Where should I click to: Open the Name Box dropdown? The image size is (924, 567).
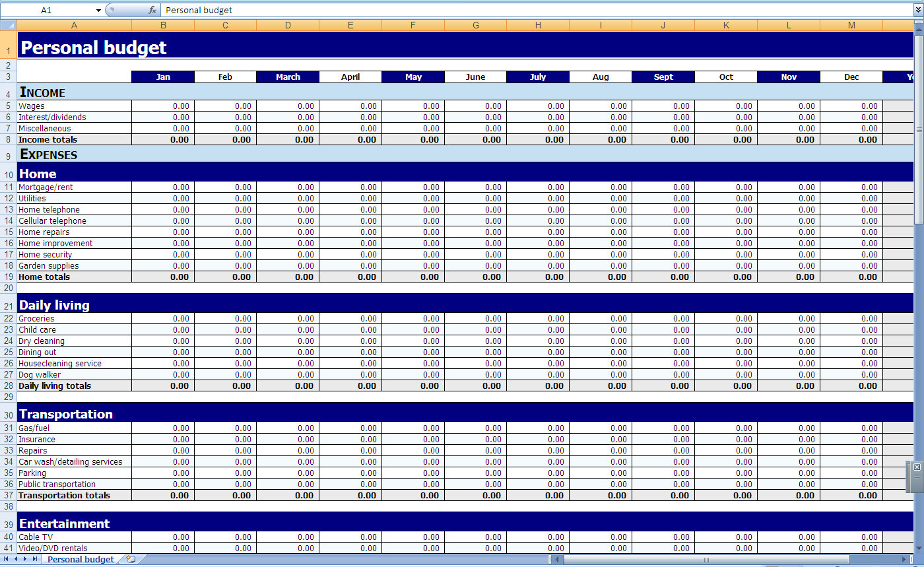pos(98,10)
